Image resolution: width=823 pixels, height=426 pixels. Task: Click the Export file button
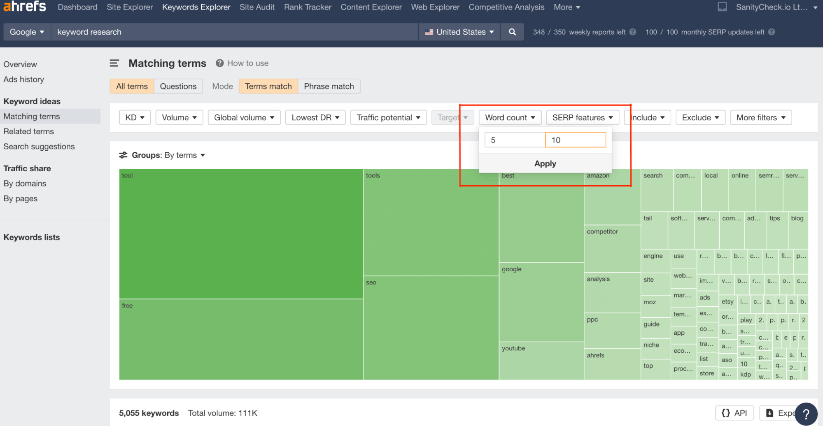780,412
